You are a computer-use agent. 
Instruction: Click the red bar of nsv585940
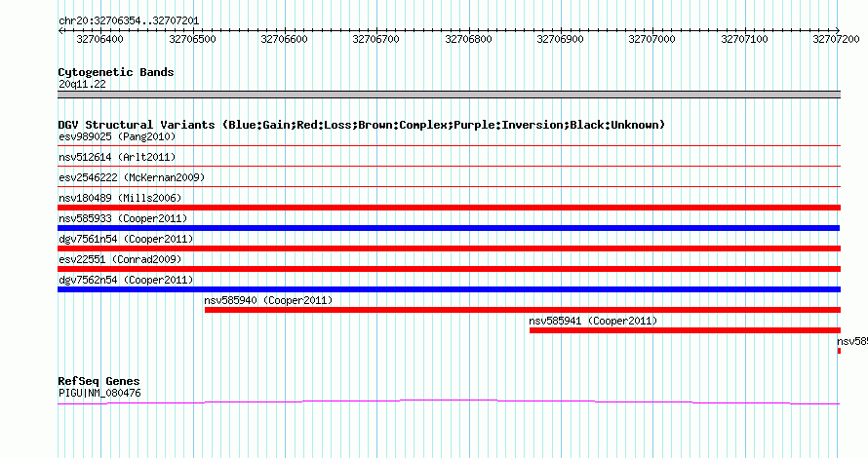coord(523,310)
